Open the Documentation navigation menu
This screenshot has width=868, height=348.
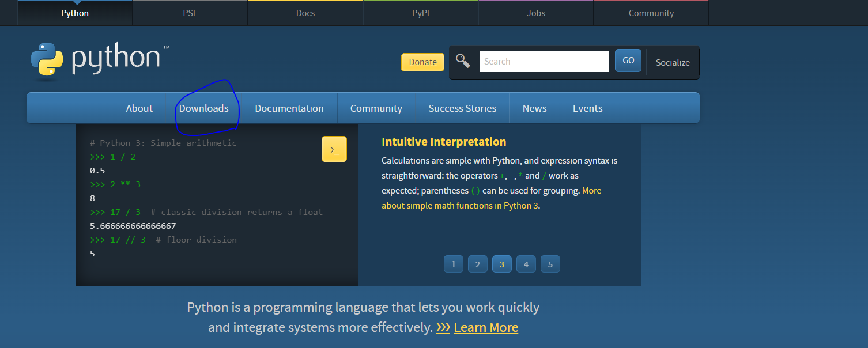point(289,108)
